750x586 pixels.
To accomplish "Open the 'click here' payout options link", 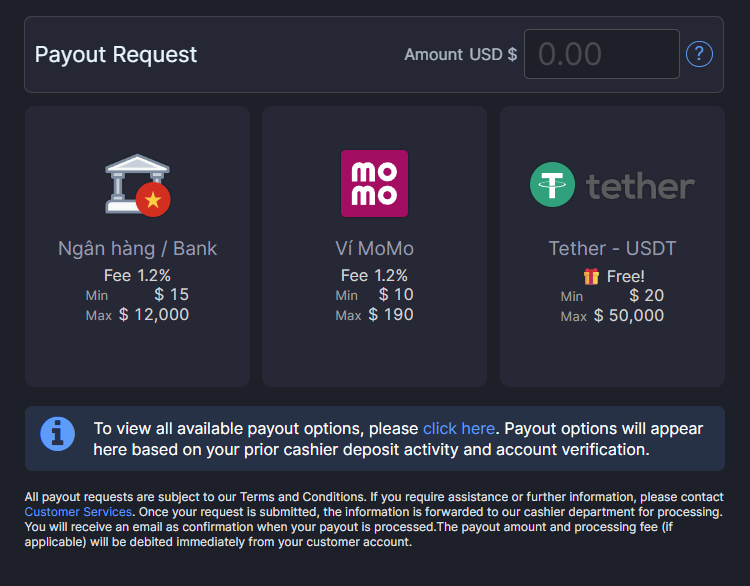I will pos(458,428).
